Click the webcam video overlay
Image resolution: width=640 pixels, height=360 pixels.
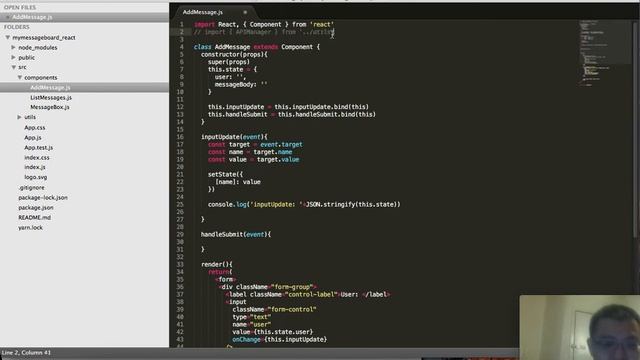pyautogui.click(x=580, y=327)
